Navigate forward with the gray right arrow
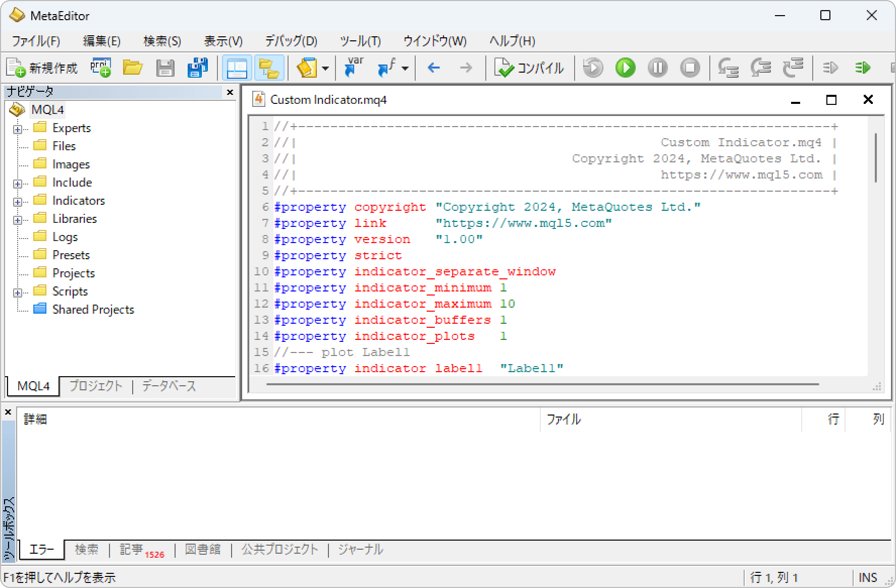The image size is (896, 588). pyautogui.click(x=466, y=68)
